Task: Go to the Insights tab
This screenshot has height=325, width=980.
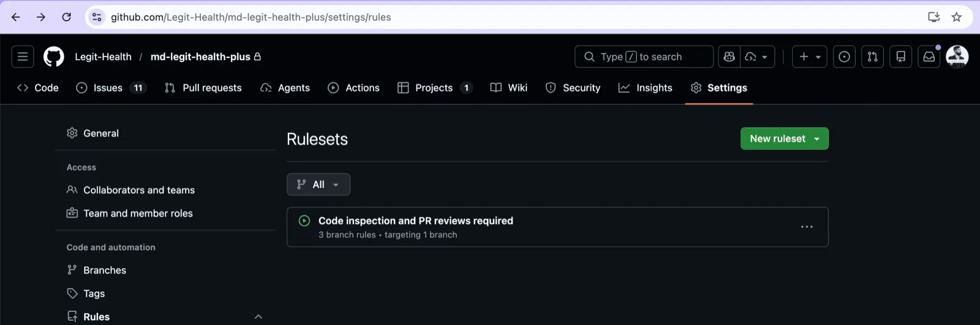Action: [646, 88]
